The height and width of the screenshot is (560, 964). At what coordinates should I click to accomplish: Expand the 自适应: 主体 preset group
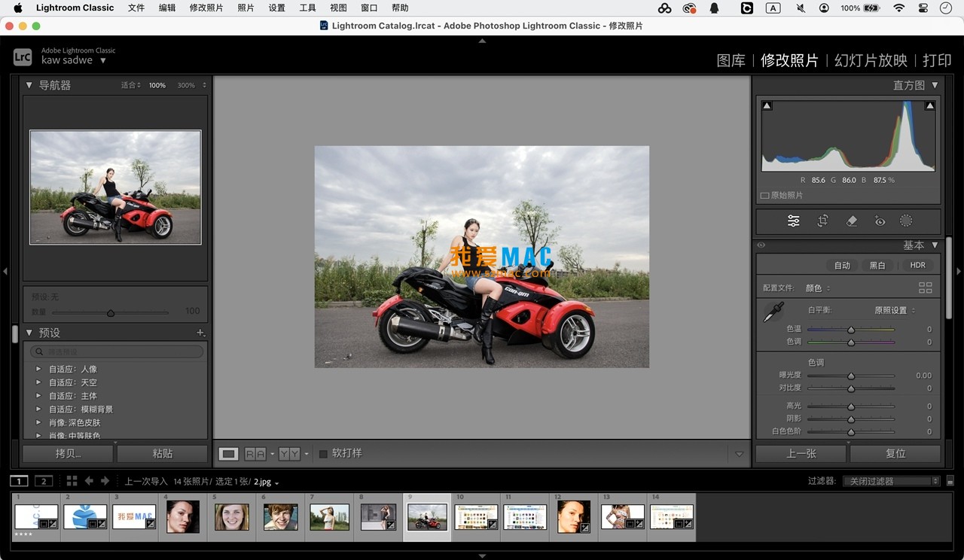[38, 396]
